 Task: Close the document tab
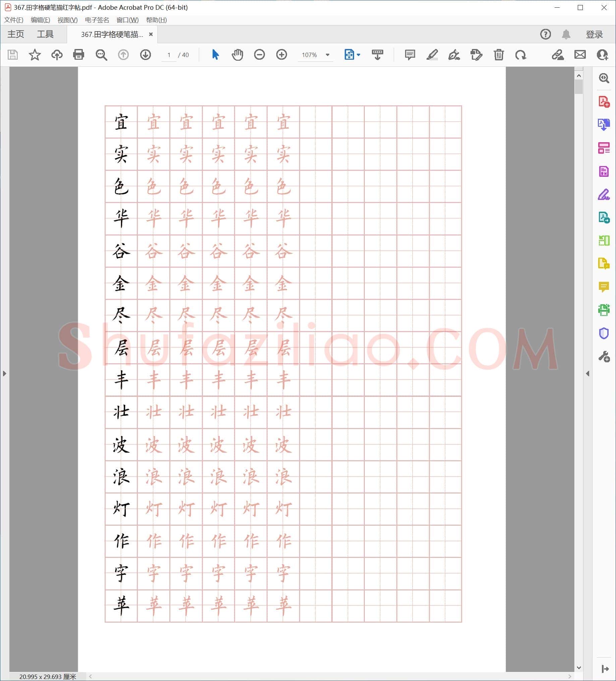(151, 34)
